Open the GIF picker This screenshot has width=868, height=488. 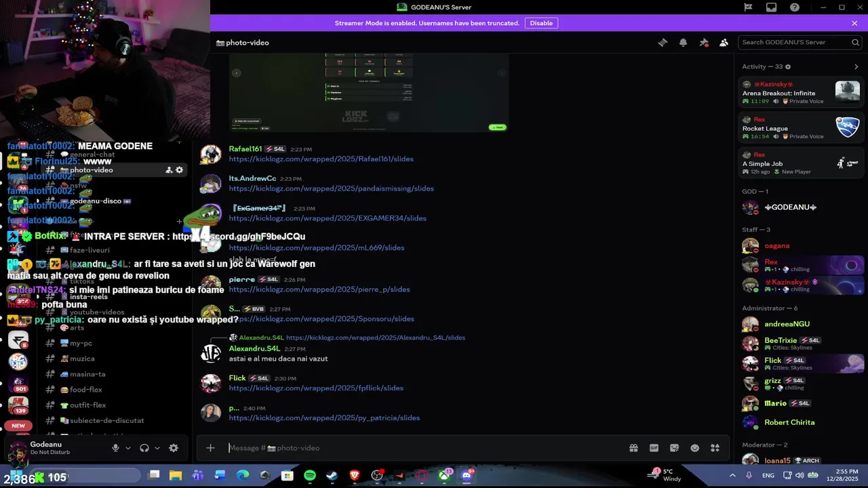(x=654, y=448)
